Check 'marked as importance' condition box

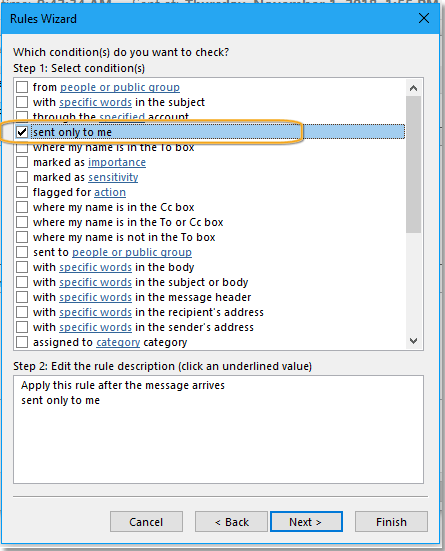pos(22,162)
